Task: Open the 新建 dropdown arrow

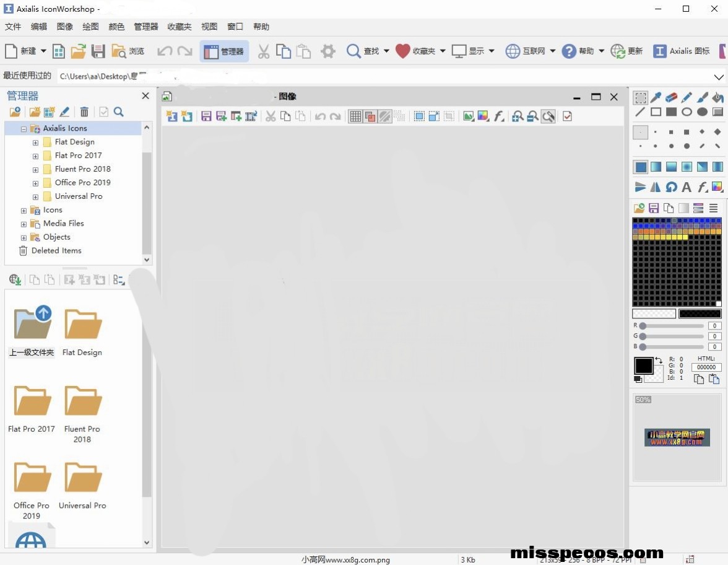Action: [x=43, y=51]
